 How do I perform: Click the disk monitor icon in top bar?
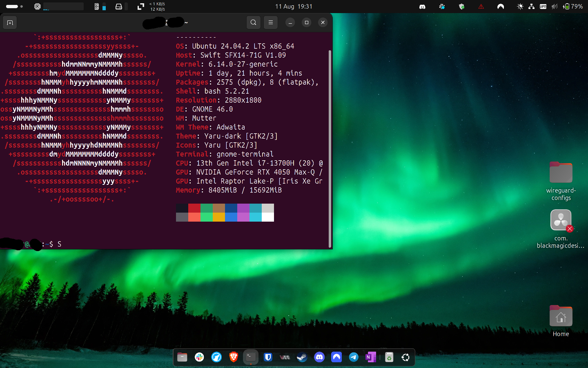pos(119,7)
